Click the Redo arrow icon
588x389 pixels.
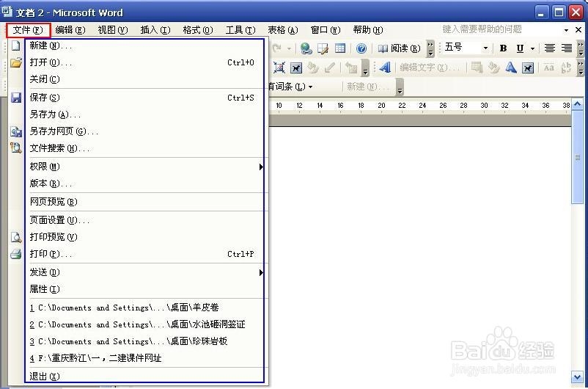pos(276,48)
